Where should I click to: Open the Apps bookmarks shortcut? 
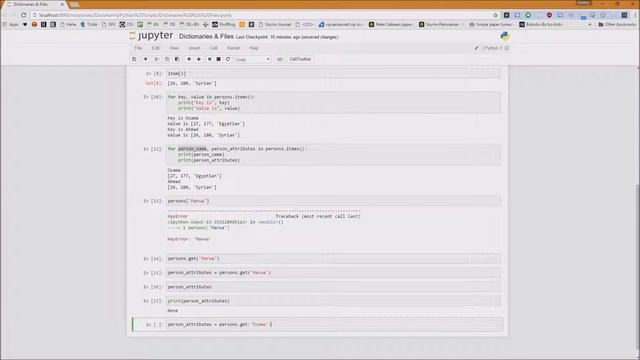11,24
